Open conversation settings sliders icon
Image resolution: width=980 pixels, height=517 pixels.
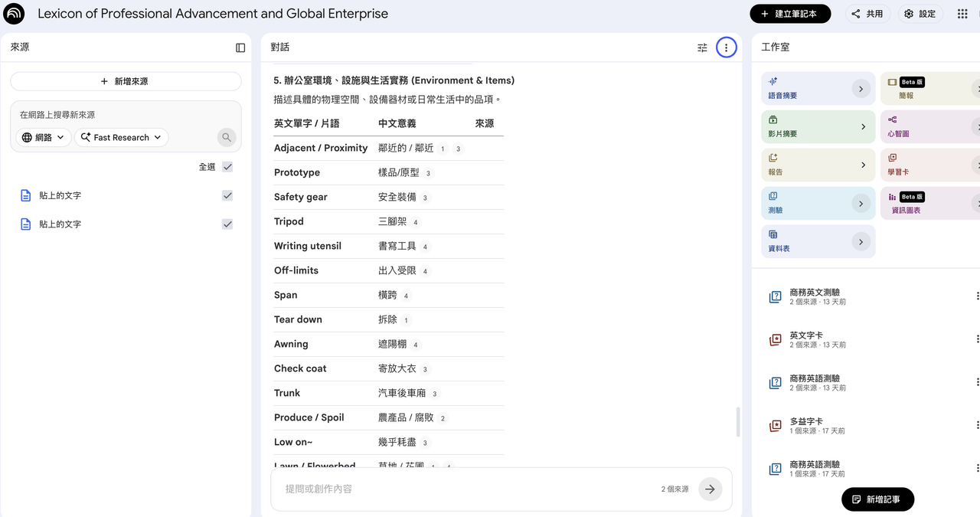(x=702, y=47)
